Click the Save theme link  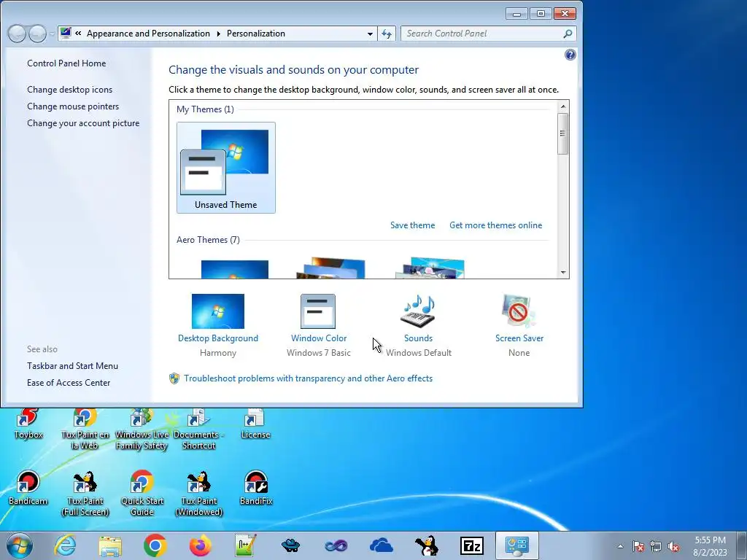[x=413, y=225]
